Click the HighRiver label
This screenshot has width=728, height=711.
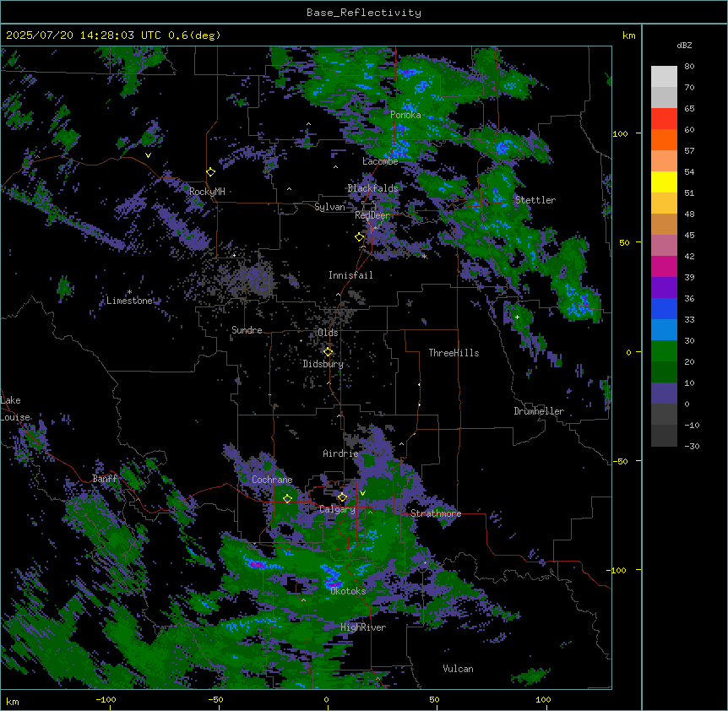pyautogui.click(x=363, y=627)
